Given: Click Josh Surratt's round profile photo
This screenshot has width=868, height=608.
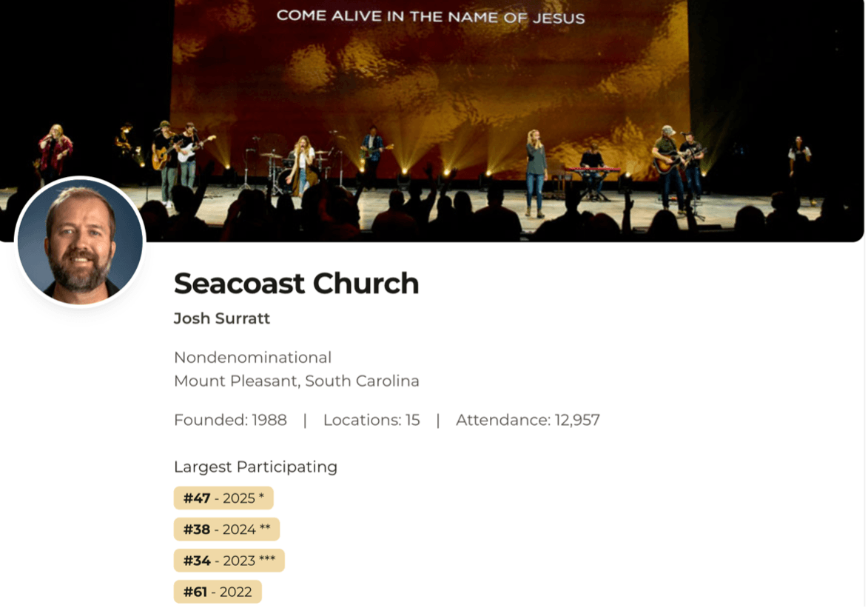Looking at the screenshot, I should click(80, 241).
